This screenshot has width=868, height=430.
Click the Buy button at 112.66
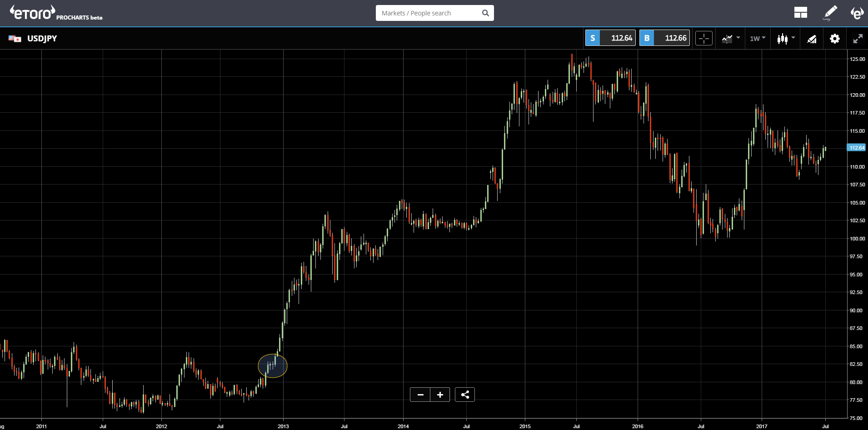tap(664, 38)
